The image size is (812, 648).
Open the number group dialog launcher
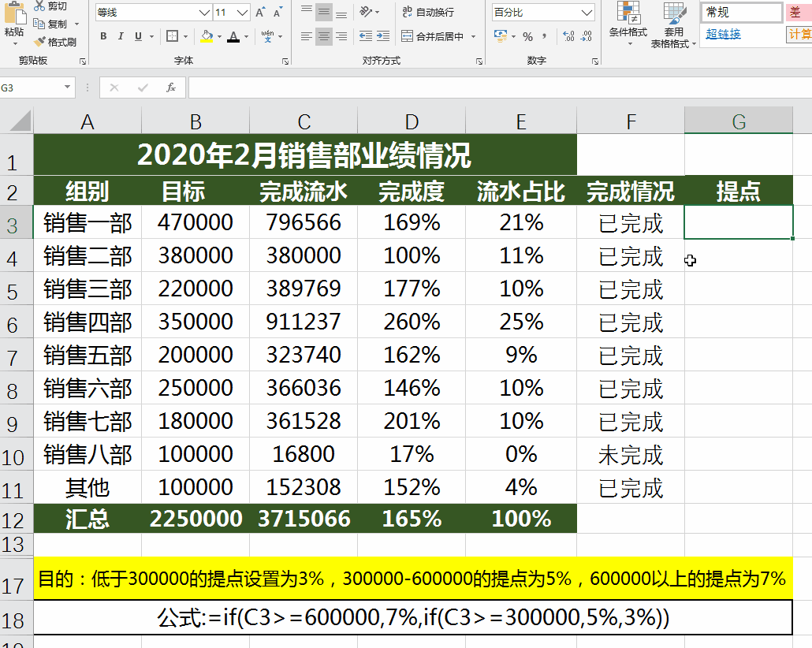tap(595, 61)
